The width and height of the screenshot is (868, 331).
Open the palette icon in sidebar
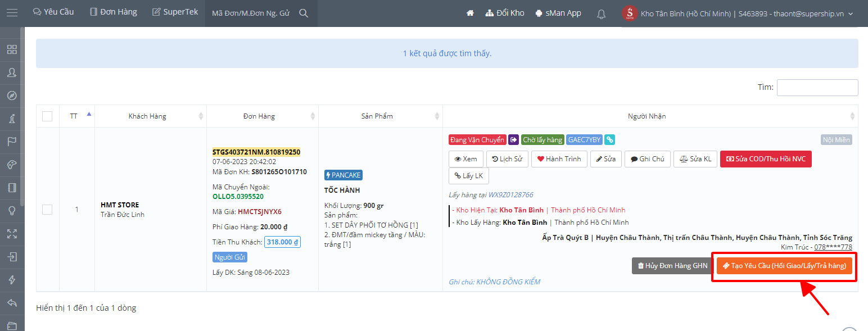pyautogui.click(x=12, y=165)
